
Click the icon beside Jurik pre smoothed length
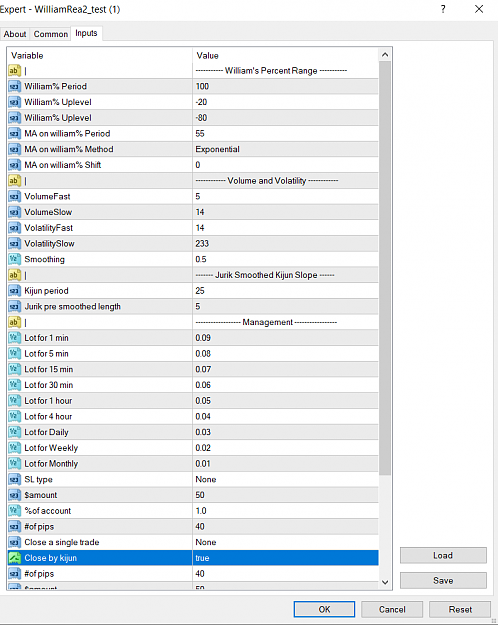pos(14,307)
